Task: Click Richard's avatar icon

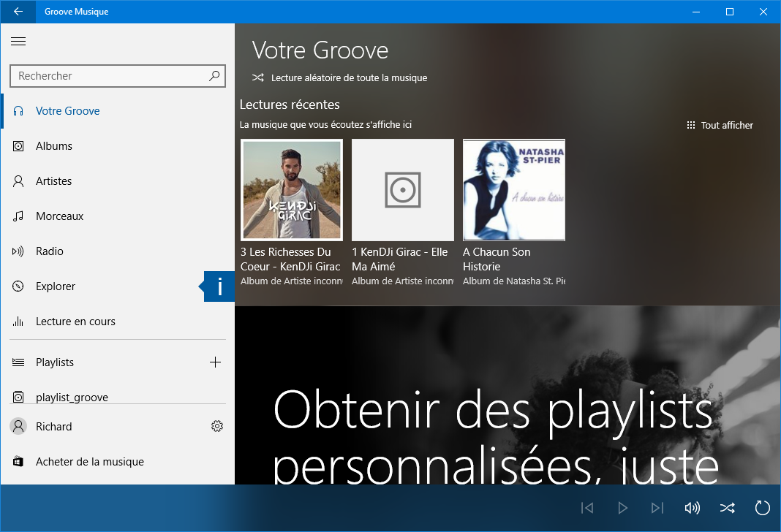Action: coord(18,427)
